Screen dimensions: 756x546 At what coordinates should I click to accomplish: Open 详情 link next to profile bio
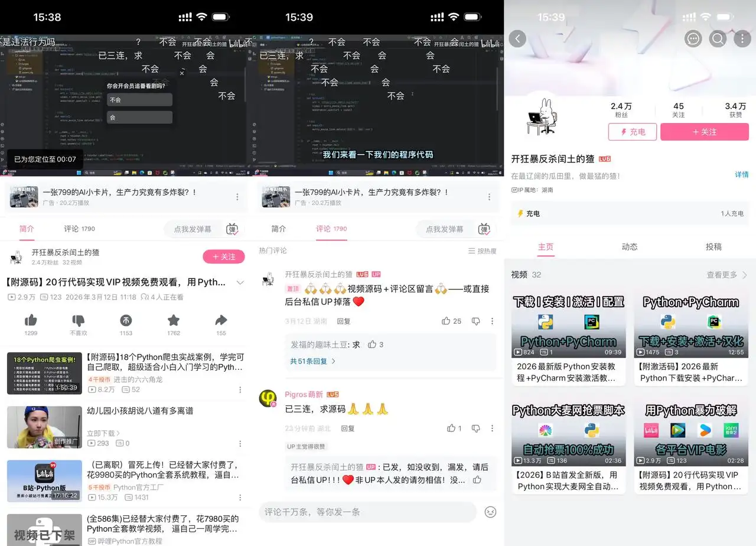(x=741, y=175)
